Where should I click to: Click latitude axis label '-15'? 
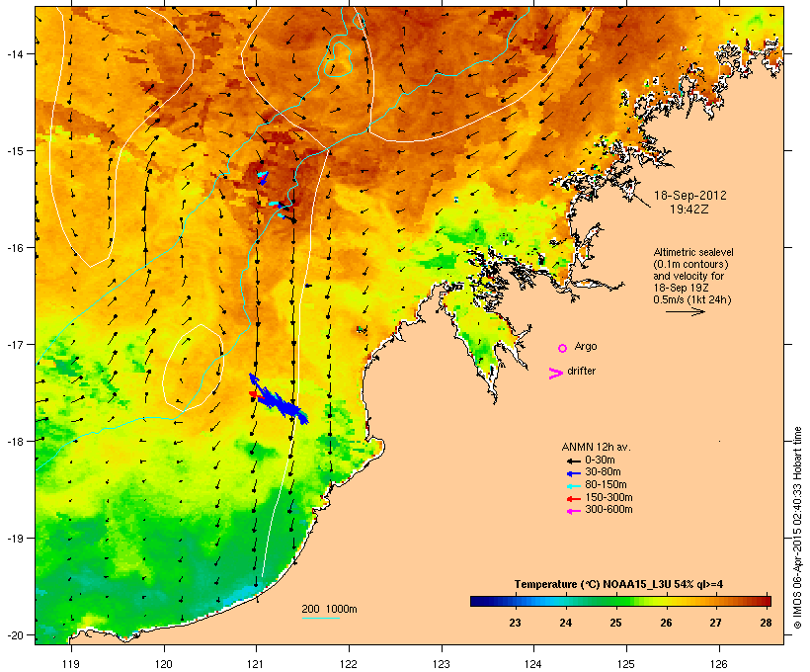click(x=14, y=151)
